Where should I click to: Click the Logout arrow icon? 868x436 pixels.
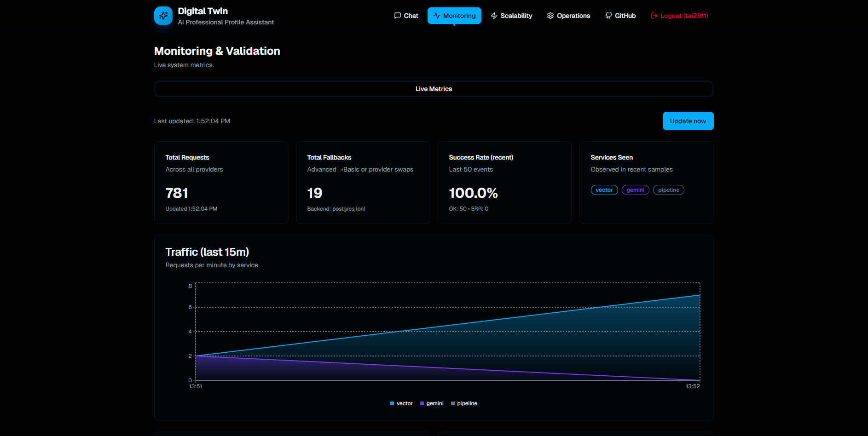654,16
